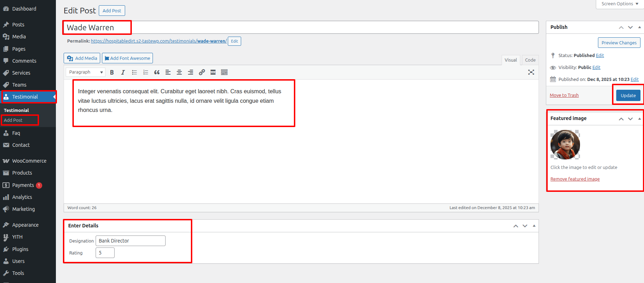Viewport: 644px width, 283px height.
Task: Enter distraction-free fullscreen mode
Action: [x=531, y=72]
